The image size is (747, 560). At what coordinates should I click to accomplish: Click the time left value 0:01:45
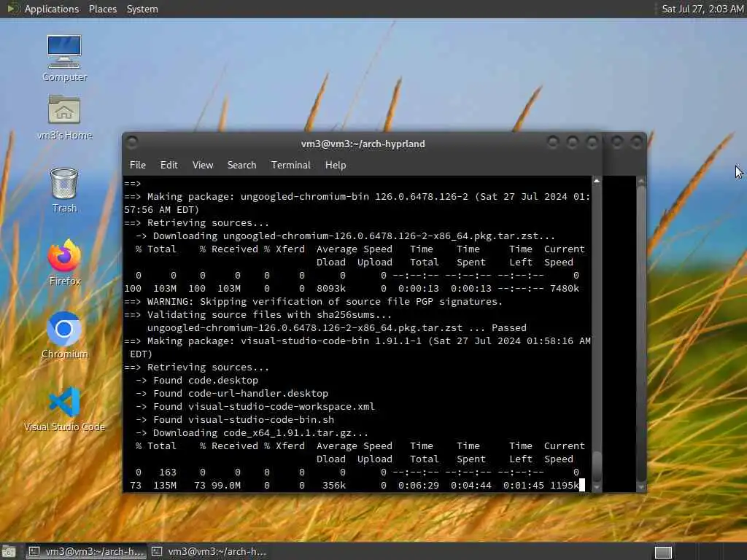coord(523,485)
